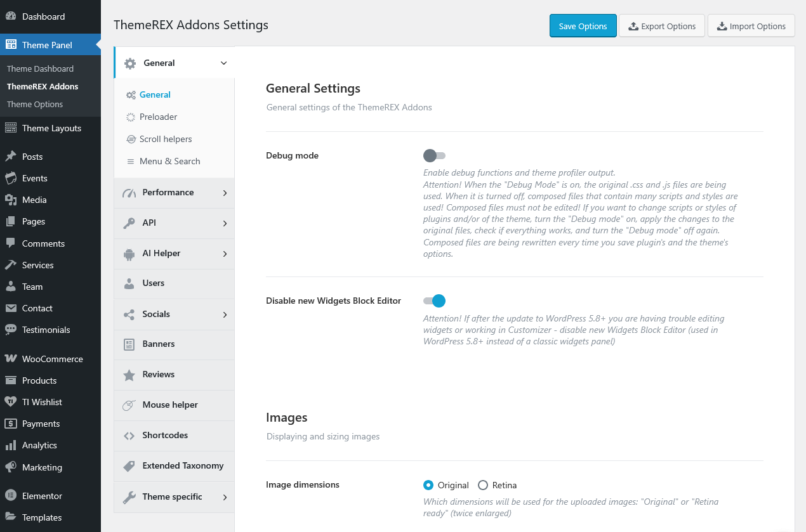Image resolution: width=806 pixels, height=532 pixels.
Task: Click the Media icon in sidebar
Action: click(11, 200)
